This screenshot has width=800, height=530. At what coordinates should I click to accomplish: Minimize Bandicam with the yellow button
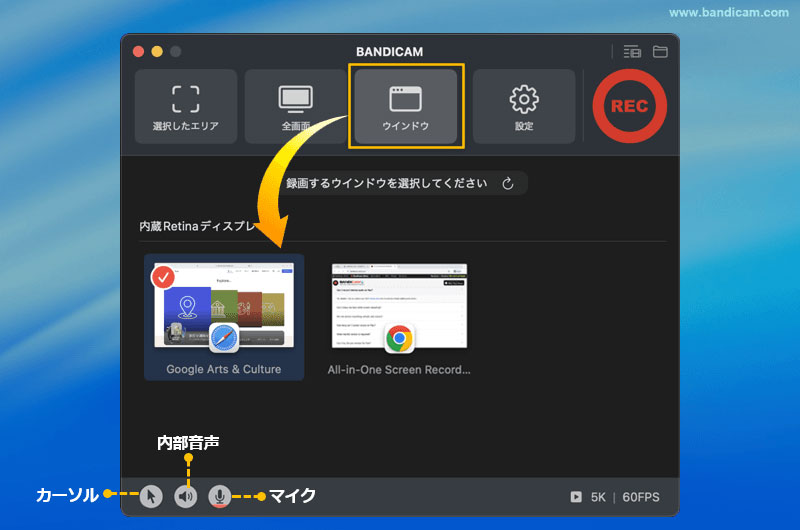tap(157, 52)
